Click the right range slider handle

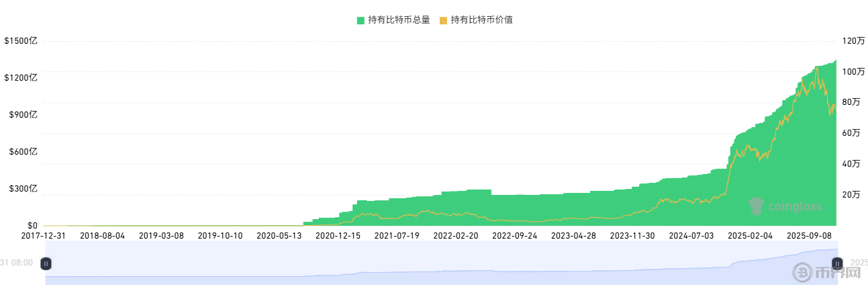[x=836, y=264]
